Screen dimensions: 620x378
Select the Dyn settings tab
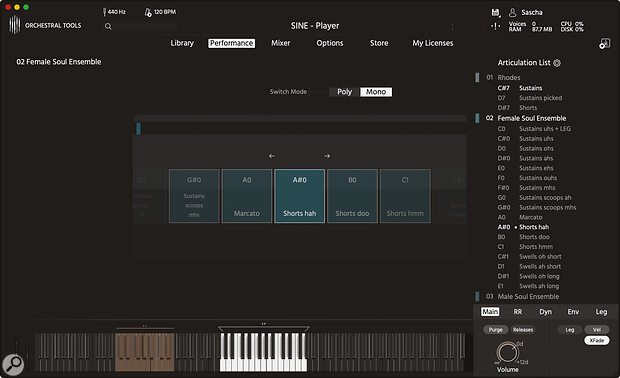pos(545,312)
